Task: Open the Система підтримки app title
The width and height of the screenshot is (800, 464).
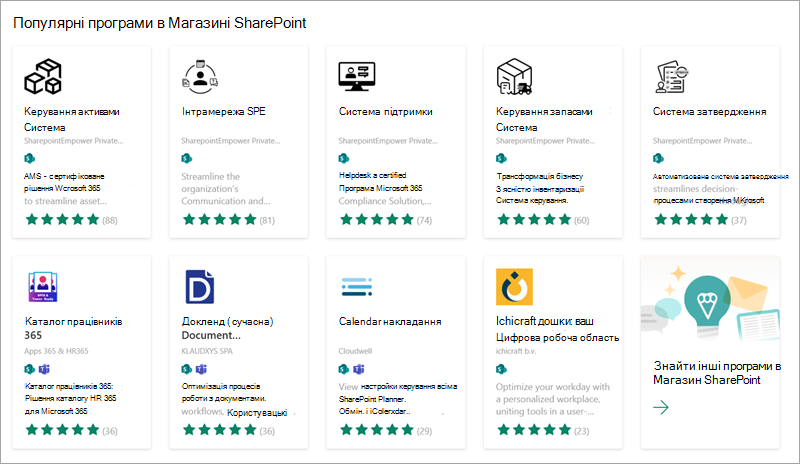Action: tap(386, 111)
